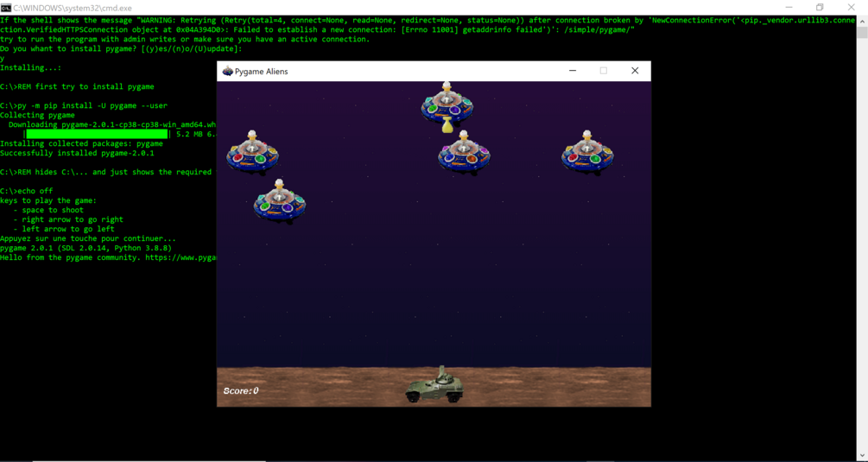Close the Pygame Aliens window
The width and height of the screenshot is (868, 462).
(x=635, y=71)
